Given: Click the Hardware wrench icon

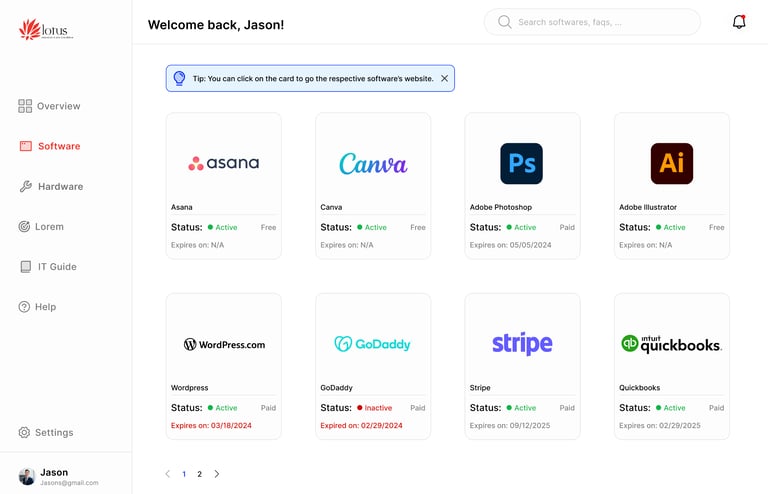Looking at the screenshot, I should click(25, 186).
